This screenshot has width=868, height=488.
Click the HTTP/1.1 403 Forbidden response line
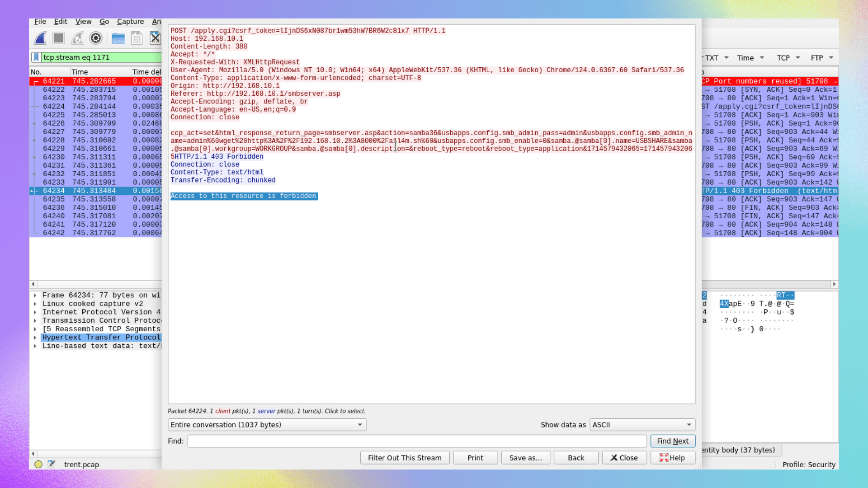tap(219, 156)
